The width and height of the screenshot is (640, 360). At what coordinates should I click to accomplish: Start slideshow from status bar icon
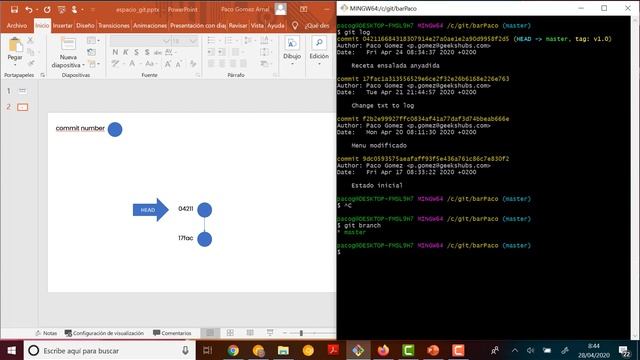[270, 333]
